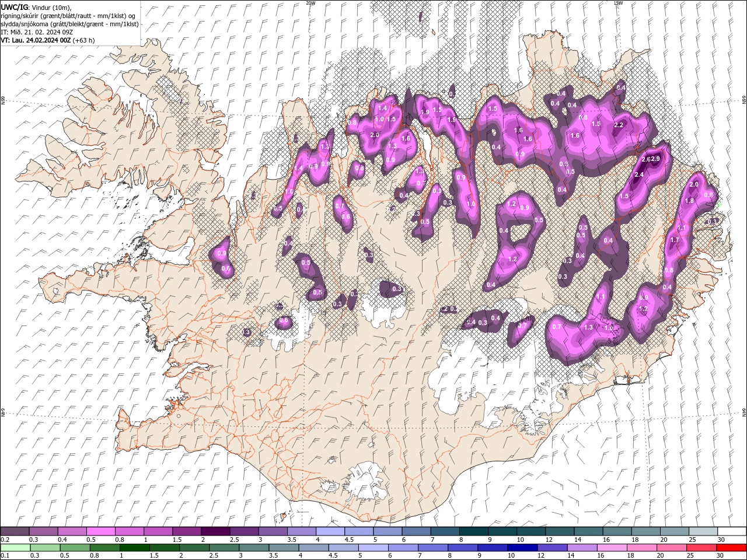Click the light blue 5 rain legend swatch

click(373, 548)
